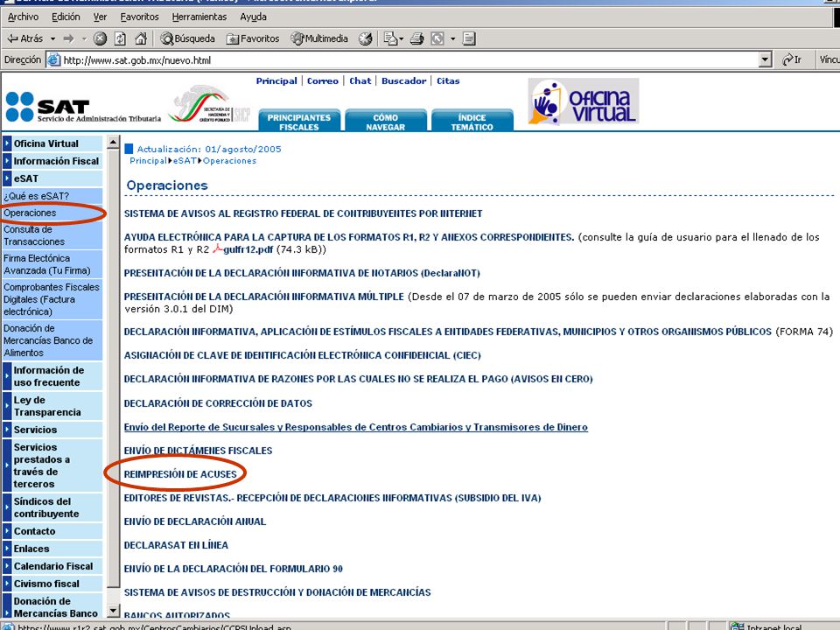This screenshot has height=630, width=840.
Task: Print the page with the printer icon
Action: pyautogui.click(x=416, y=38)
